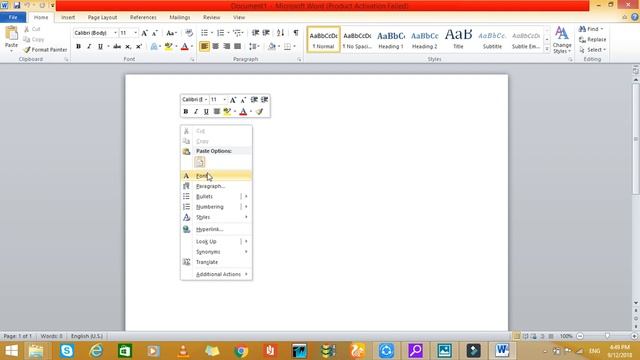The width and height of the screenshot is (640, 360).
Task: Click Numbering button in the ribbon
Action: coord(220,33)
